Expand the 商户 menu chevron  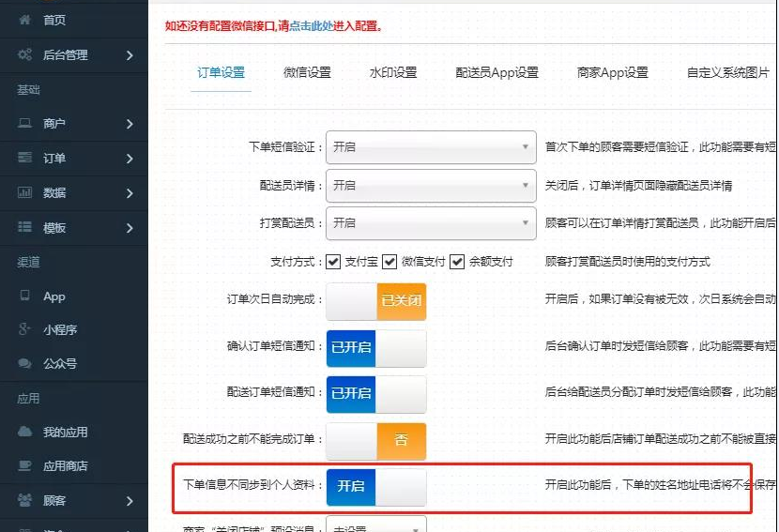pos(130,124)
